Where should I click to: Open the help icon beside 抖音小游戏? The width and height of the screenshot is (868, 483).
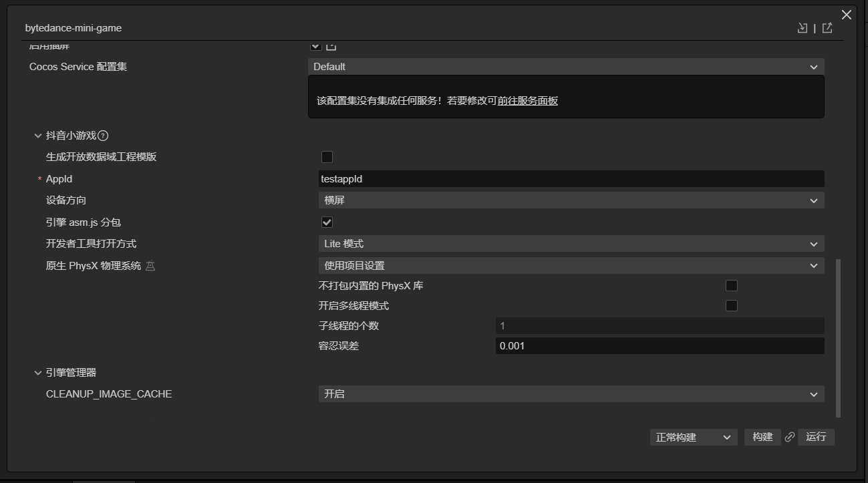tap(103, 136)
